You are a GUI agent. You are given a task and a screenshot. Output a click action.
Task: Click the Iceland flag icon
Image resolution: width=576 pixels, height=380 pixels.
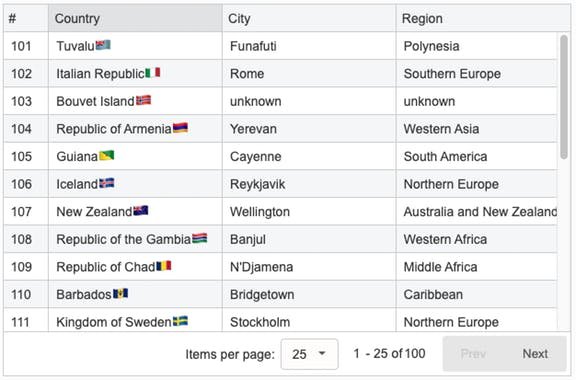point(107,183)
